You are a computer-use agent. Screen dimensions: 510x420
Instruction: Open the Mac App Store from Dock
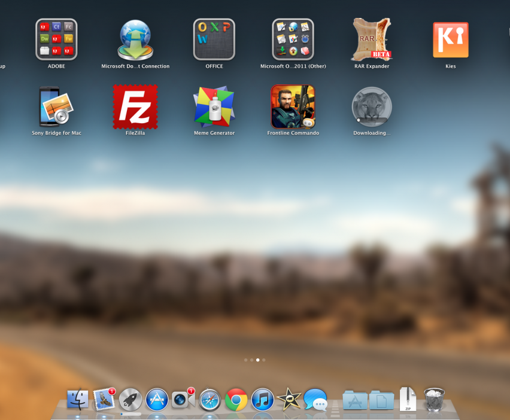pos(157,400)
